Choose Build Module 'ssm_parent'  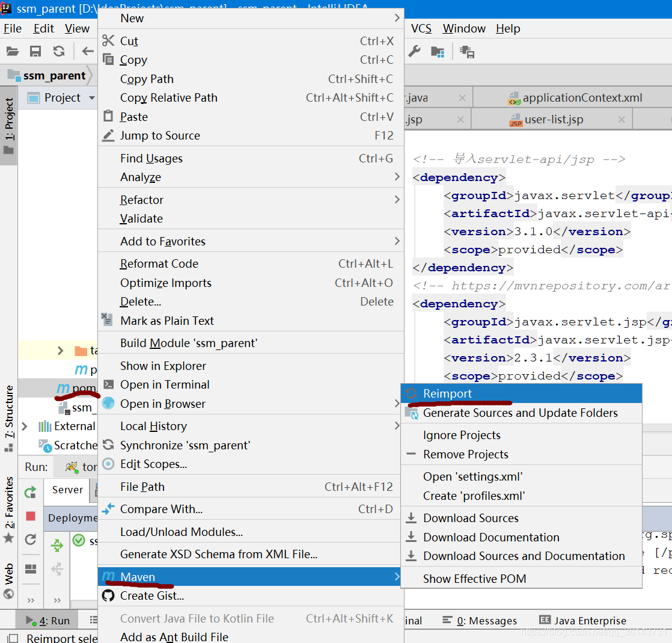click(251, 343)
